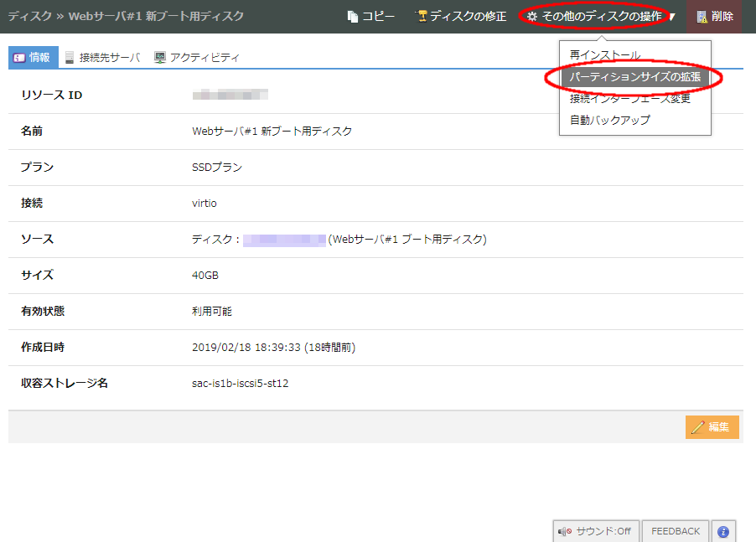756x542 pixels.
Task: Choose パーティションサイズの拡張 menu entry
Action: coord(634,77)
